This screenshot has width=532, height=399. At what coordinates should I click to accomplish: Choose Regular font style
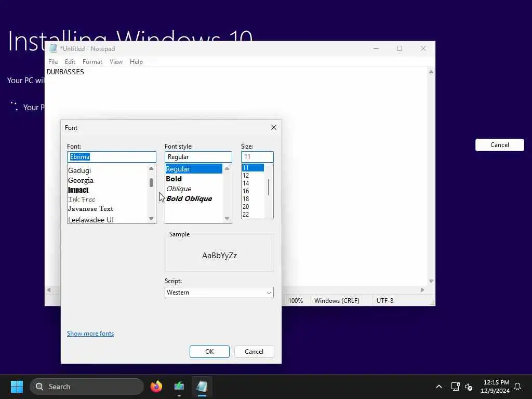(x=194, y=169)
